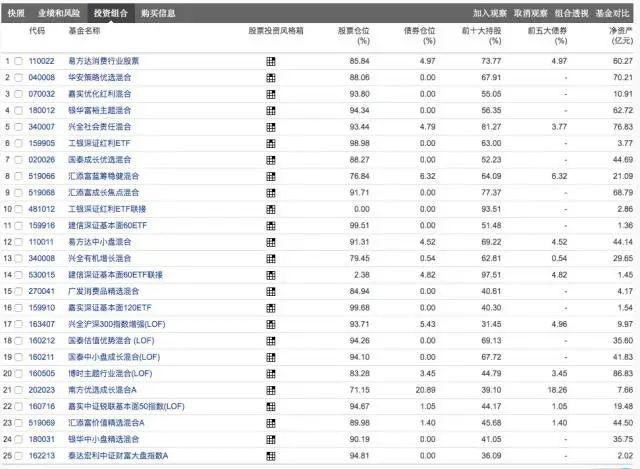Open style box icon for fund 519068
The image size is (640, 469).
click(271, 193)
